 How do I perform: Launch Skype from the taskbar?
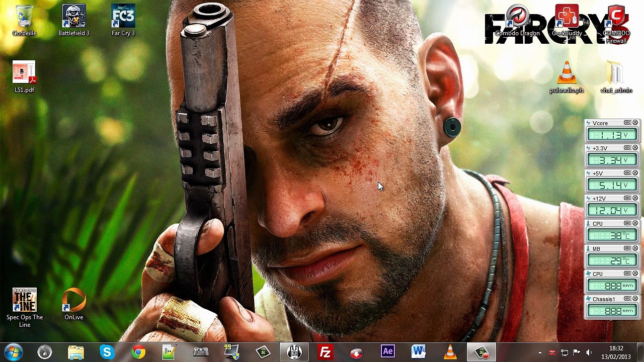coord(107,352)
